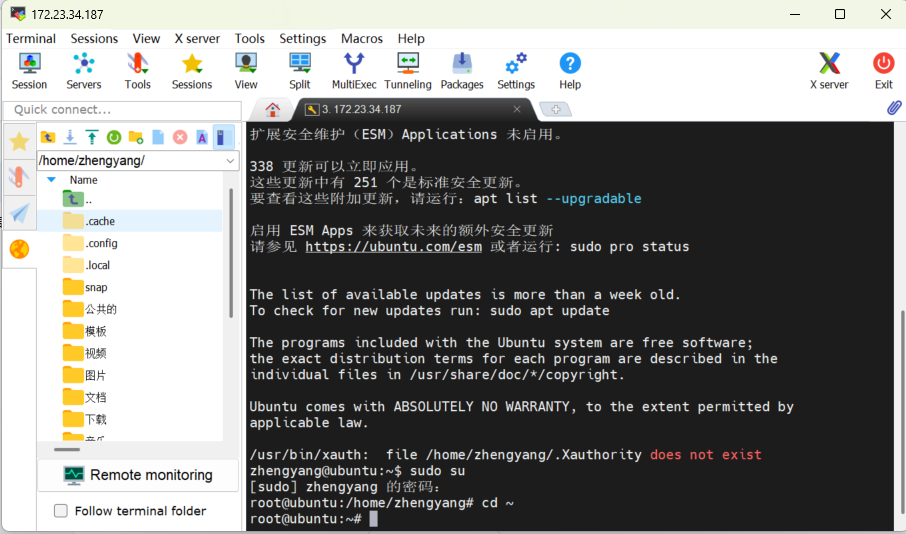The width and height of the screenshot is (906, 534).
Task: Open the Tools toolbar icon
Action: click(138, 71)
